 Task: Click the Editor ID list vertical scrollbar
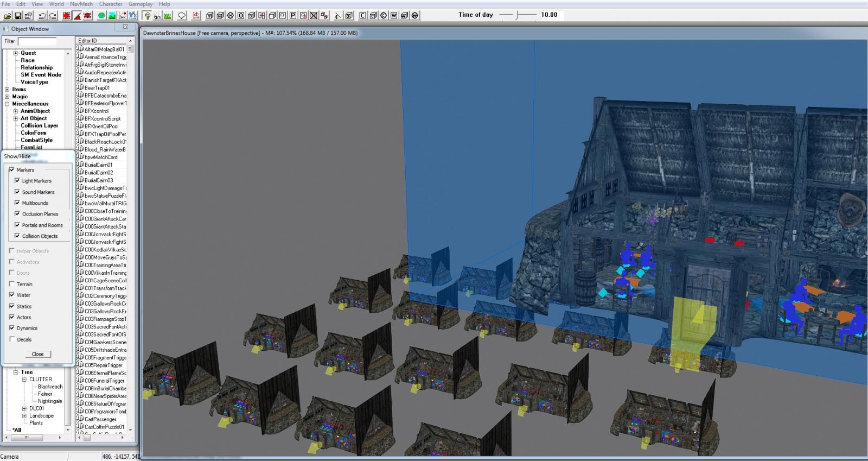click(x=130, y=236)
